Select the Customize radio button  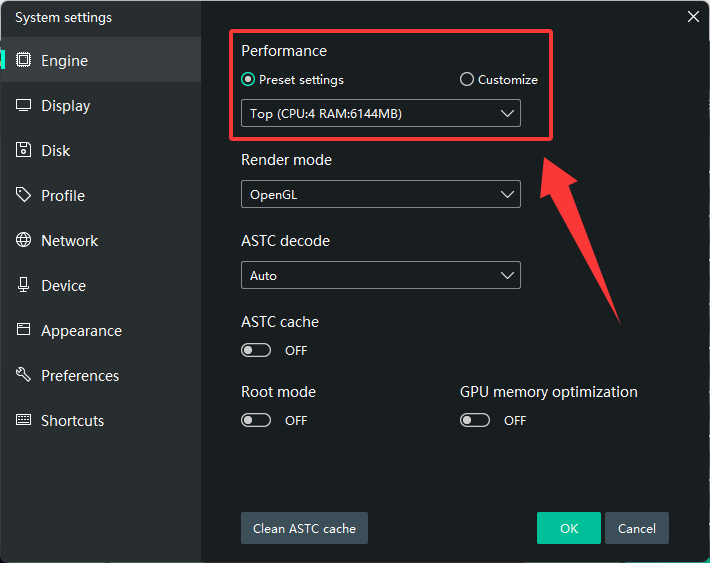coord(467,80)
